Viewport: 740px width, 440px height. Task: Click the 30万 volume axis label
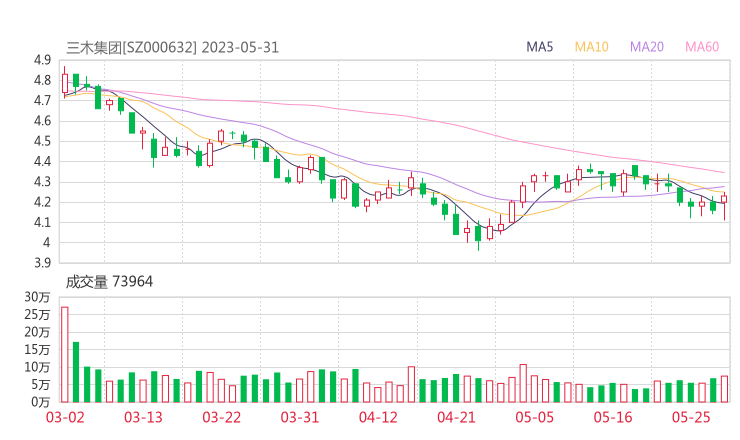(x=37, y=297)
